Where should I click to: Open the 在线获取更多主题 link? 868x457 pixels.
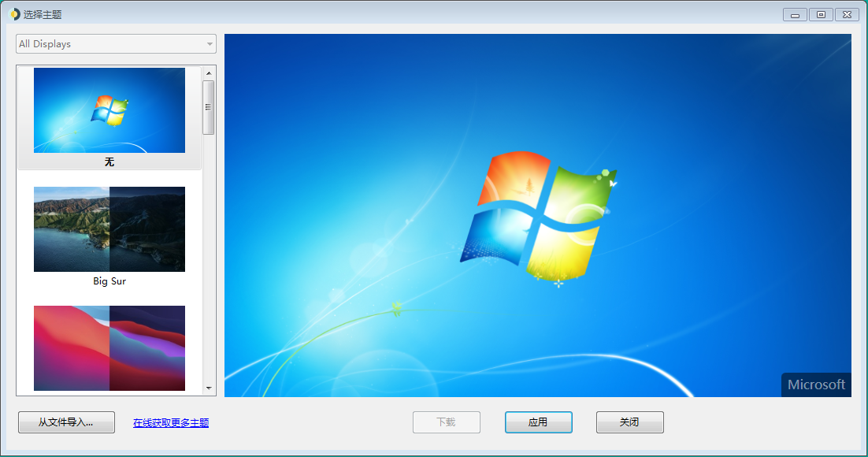[x=171, y=422]
